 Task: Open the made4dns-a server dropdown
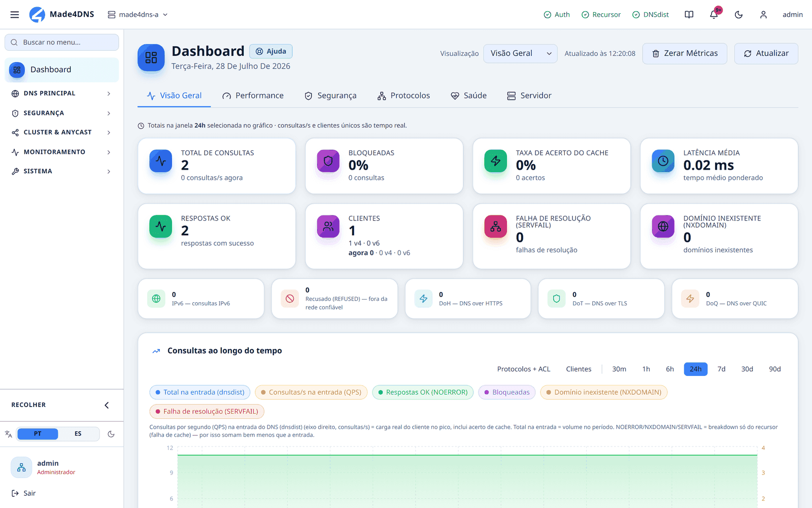coord(138,15)
